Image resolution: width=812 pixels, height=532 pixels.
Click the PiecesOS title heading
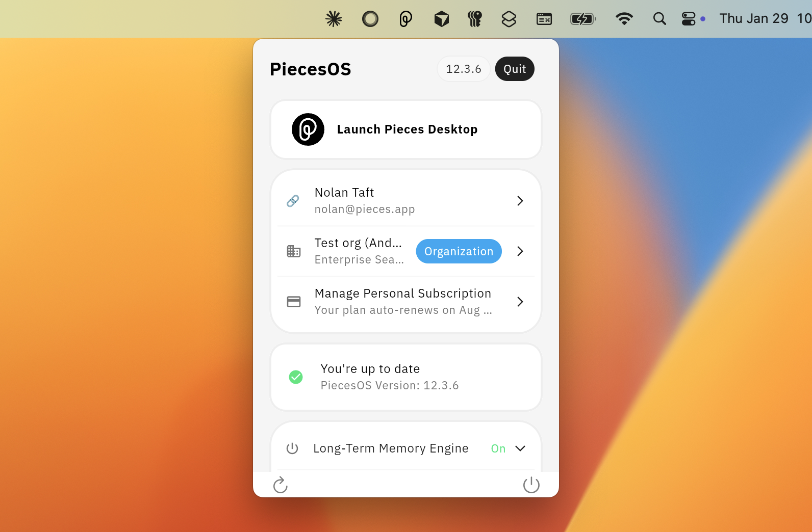coord(311,69)
